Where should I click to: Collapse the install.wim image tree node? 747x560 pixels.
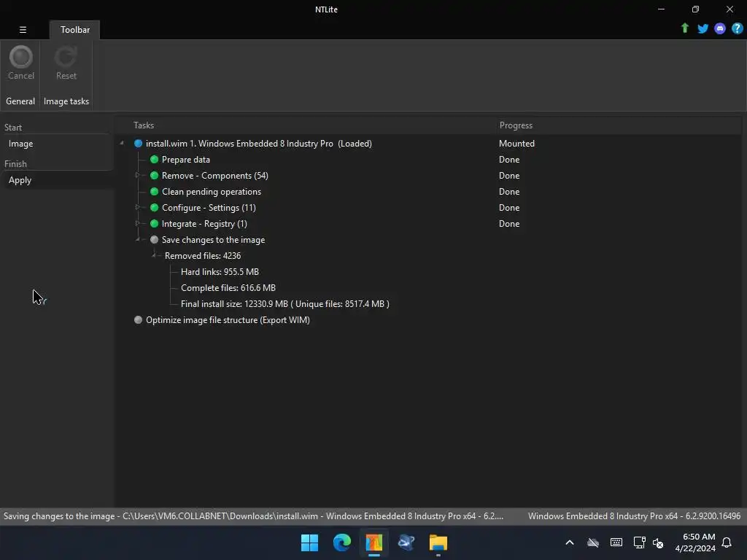tap(122, 143)
